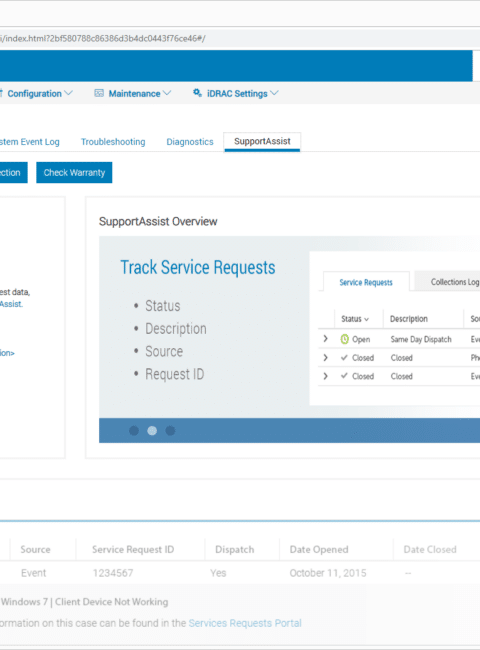The height and width of the screenshot is (650, 480).
Task: Expand the Open Same Day Dispatch row
Action: click(x=325, y=339)
